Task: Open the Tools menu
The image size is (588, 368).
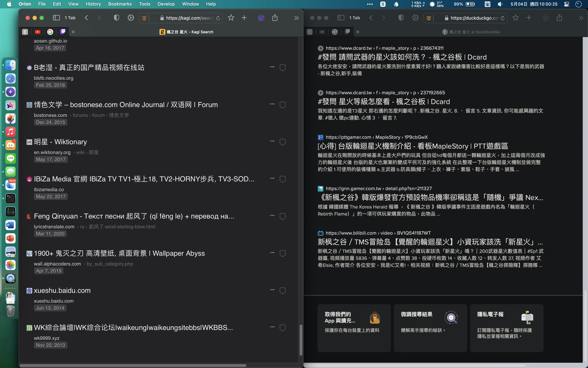Action: [145, 4]
